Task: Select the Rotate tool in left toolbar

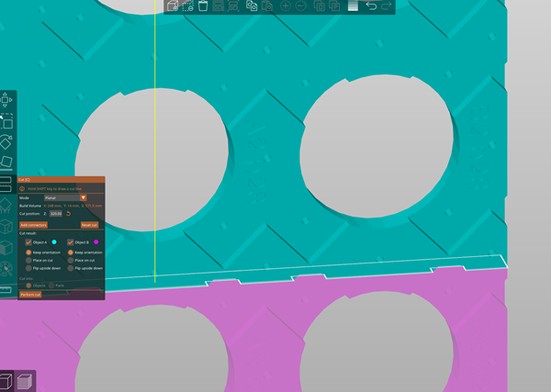Action: click(6, 143)
